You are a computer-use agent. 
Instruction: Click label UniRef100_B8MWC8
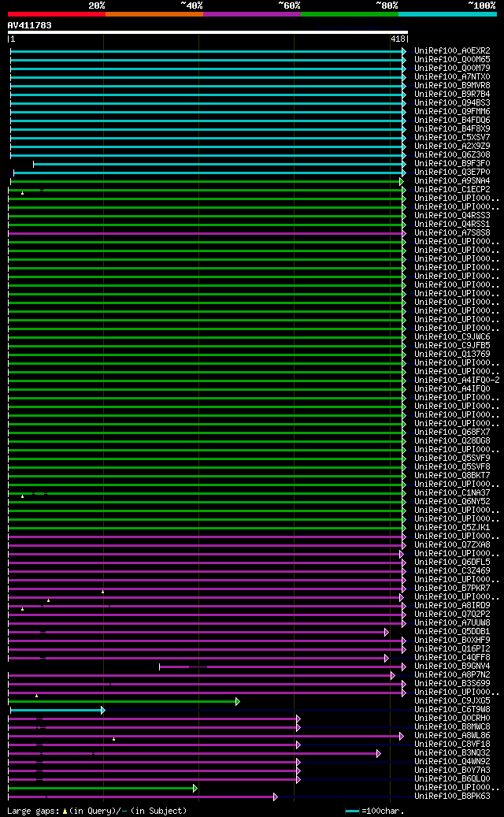point(452,726)
